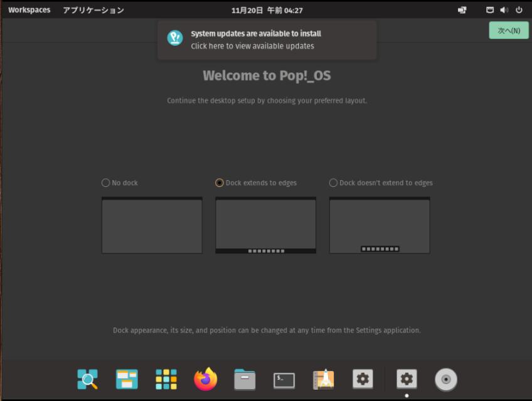This screenshot has width=532, height=401.
Task: Open the Files folder icon in dock
Action: click(245, 379)
